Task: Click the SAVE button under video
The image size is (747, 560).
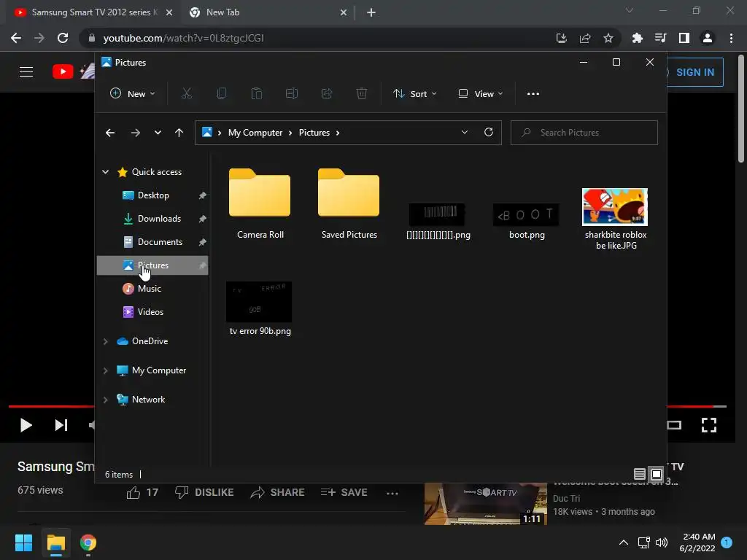Action: (x=344, y=492)
